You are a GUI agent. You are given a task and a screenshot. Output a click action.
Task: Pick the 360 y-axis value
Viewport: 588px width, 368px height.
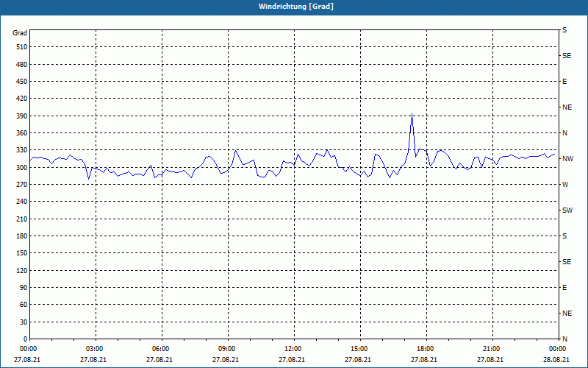pyautogui.click(x=22, y=133)
